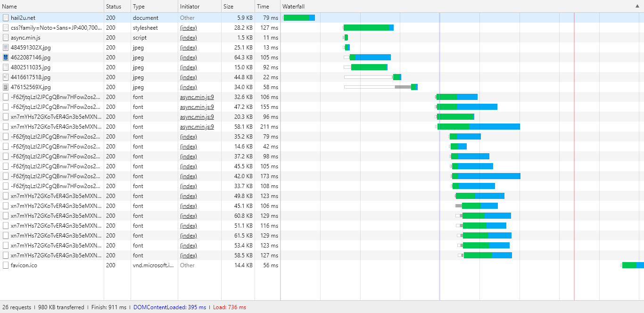
Task: Click the image icon for 4416617518.jpg
Action: coord(6,77)
